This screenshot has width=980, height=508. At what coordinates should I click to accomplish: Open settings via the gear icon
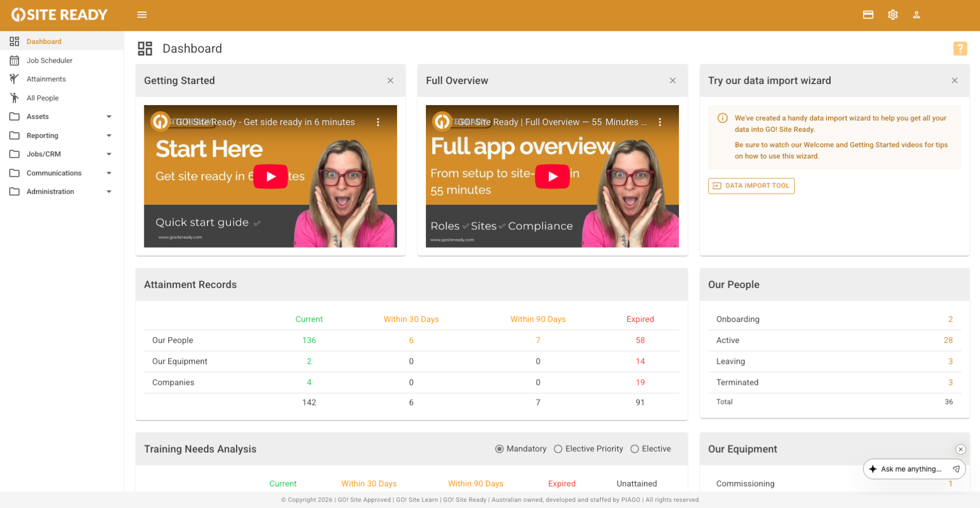pyautogui.click(x=893, y=15)
